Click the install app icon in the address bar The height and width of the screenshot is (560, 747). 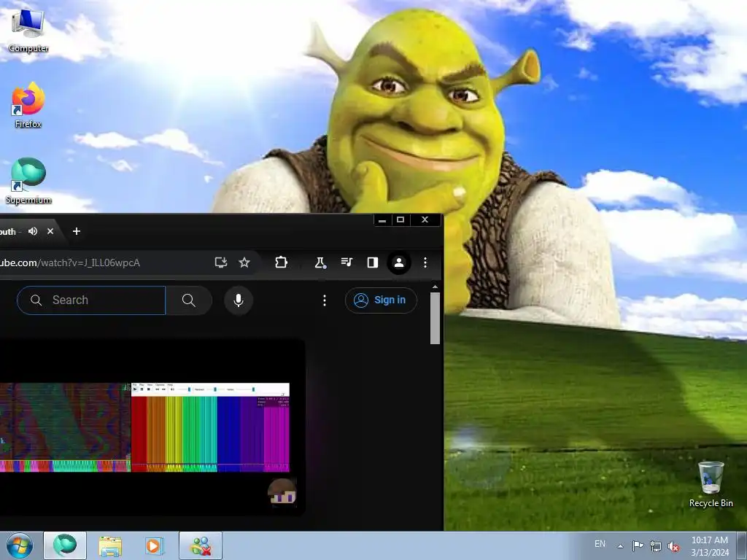(x=220, y=262)
